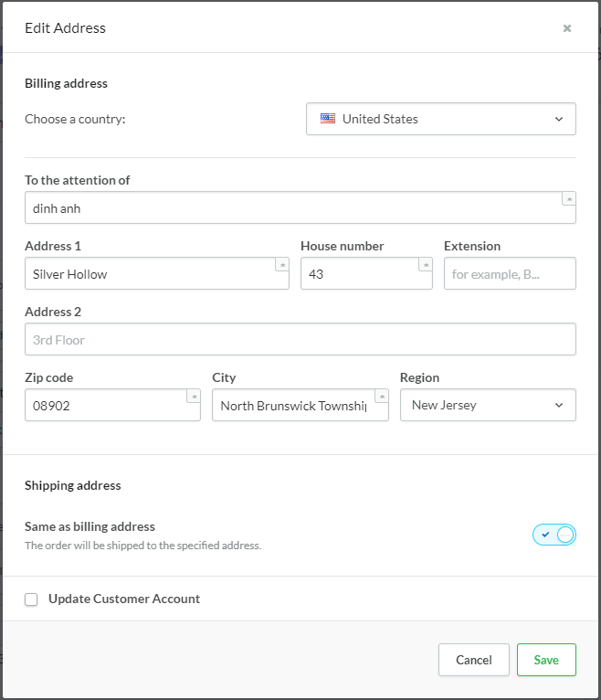The image size is (601, 700).
Task: Click the 'The order will be shipped' note text
Action: pyautogui.click(x=142, y=546)
